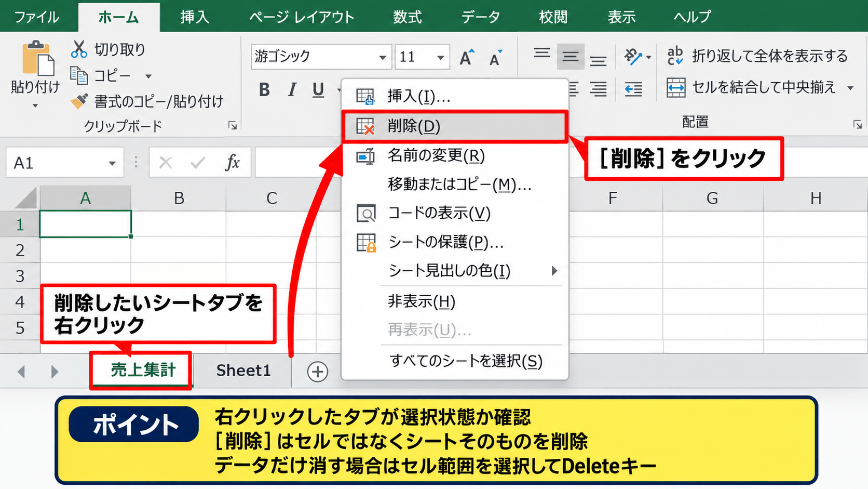Click the align right icon
This screenshot has height=489, width=868.
(598, 89)
